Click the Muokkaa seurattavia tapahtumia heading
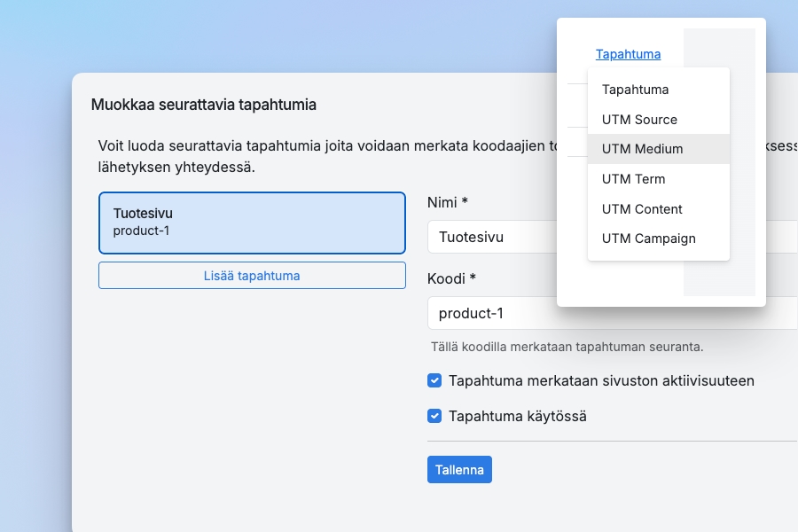 click(204, 105)
